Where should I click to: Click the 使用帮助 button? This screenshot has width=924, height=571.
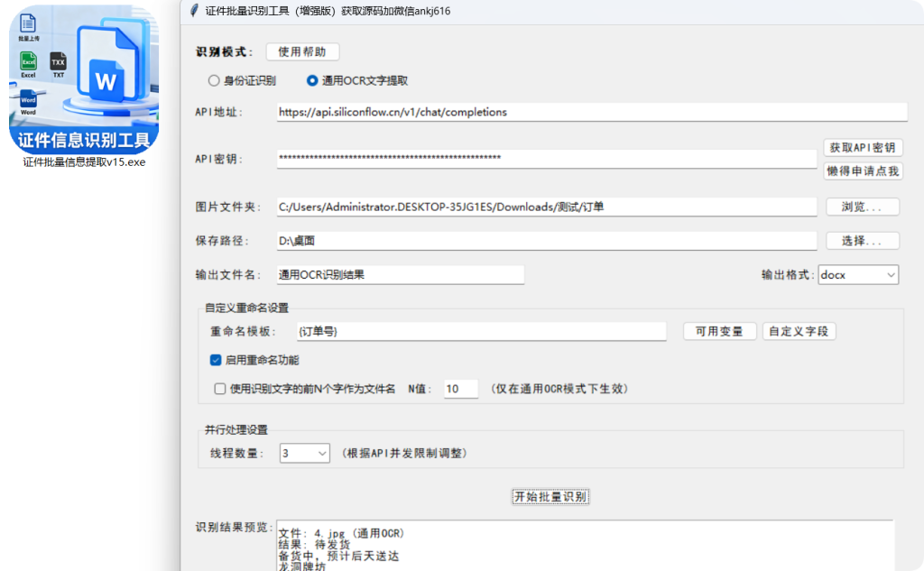[302, 51]
